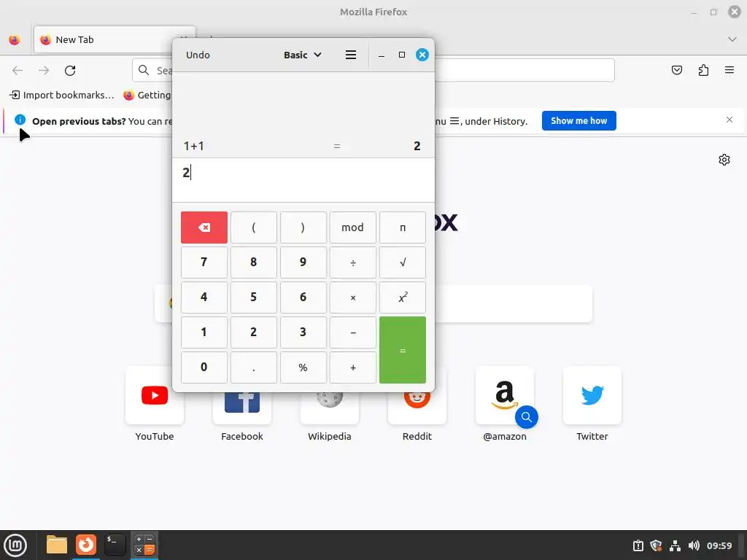Launch Terminal from the taskbar
This screenshot has height=560, width=747.
115,545
